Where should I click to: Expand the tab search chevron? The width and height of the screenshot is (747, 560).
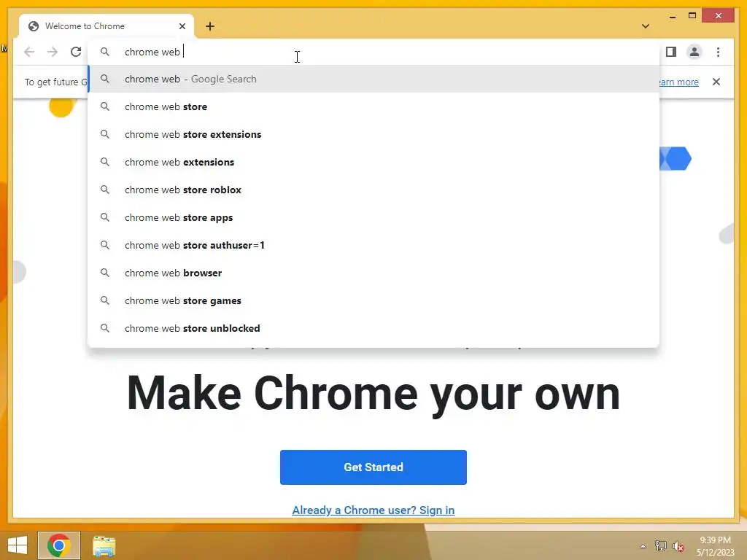click(645, 26)
